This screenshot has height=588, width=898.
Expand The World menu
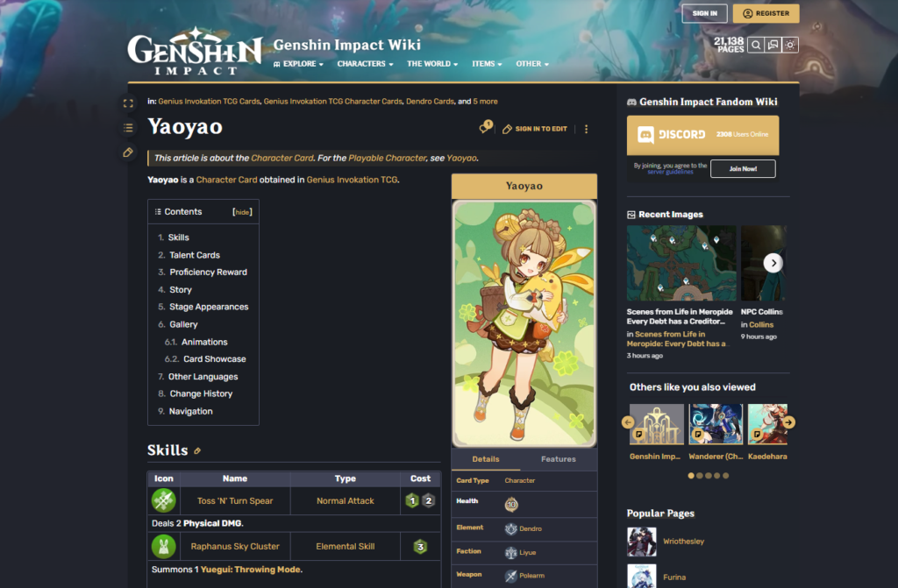tap(432, 64)
